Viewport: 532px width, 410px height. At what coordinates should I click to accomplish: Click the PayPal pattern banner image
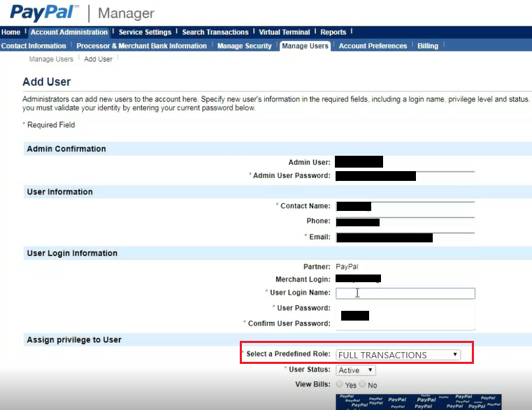(x=418, y=402)
